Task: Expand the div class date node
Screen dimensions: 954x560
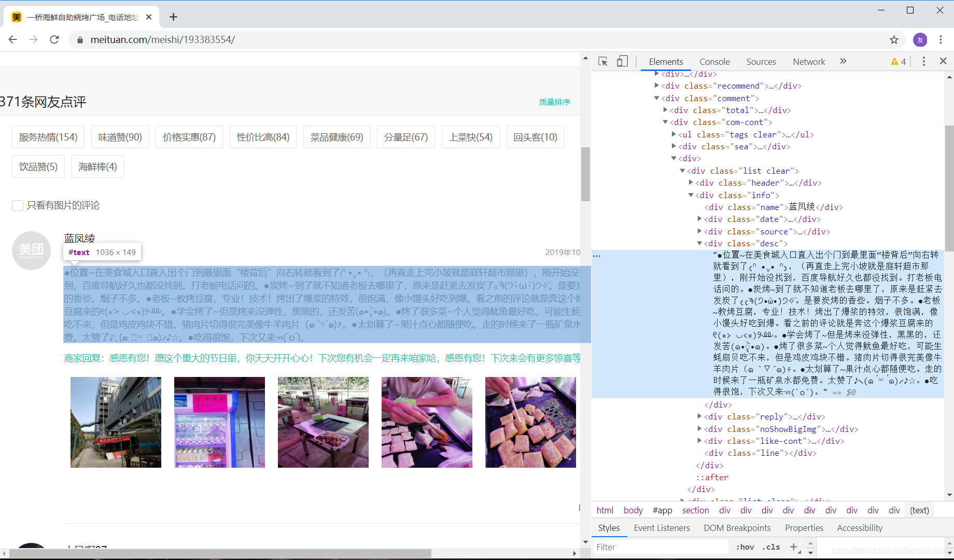Action: point(699,219)
